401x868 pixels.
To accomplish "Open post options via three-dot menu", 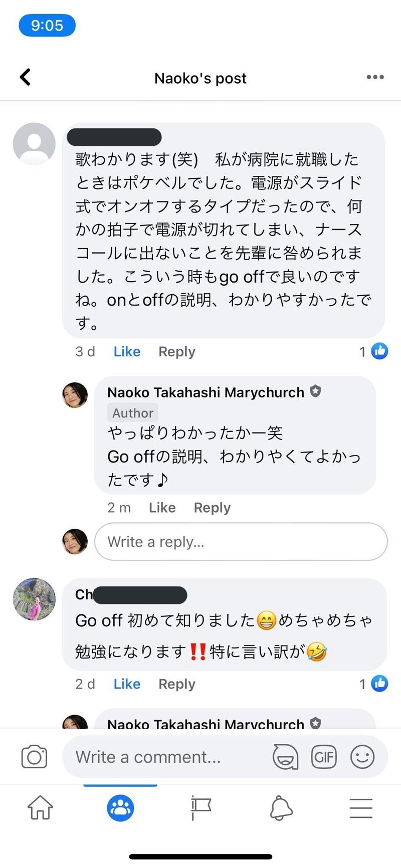I will pyautogui.click(x=375, y=77).
